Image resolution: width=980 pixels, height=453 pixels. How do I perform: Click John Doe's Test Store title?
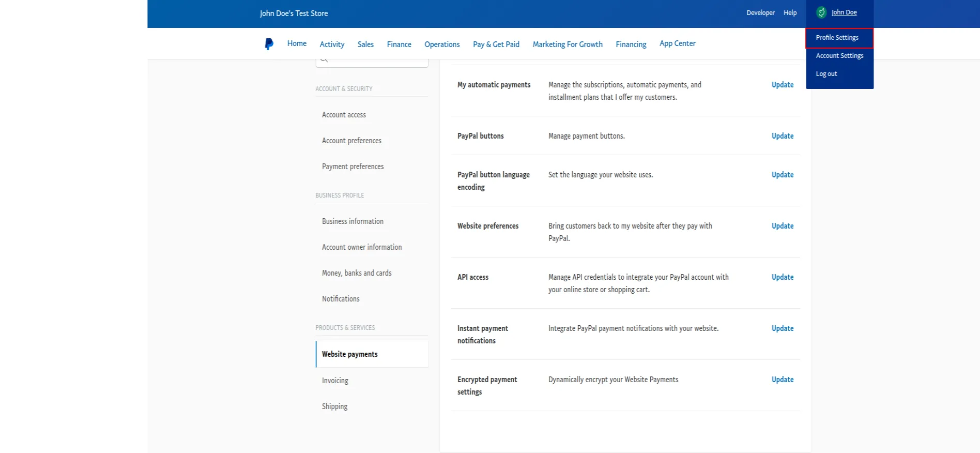[x=294, y=13]
